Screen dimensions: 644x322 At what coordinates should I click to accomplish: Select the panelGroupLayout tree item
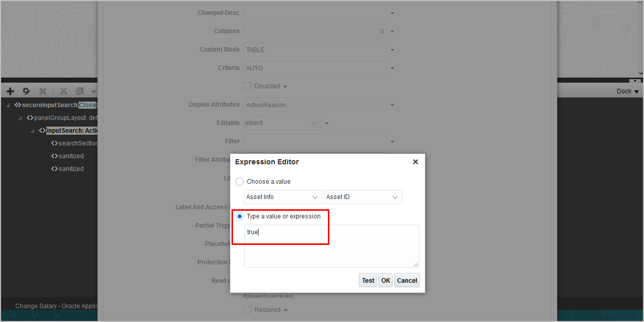61,118
